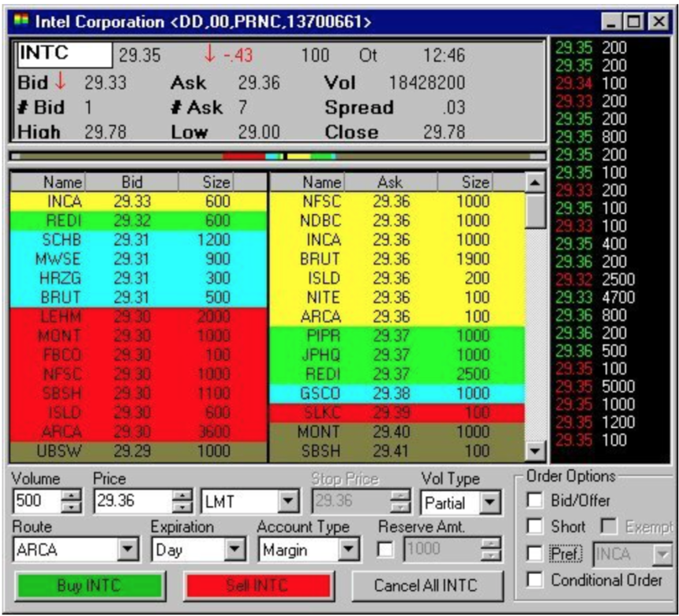Check the Conditional Order option
The height and width of the screenshot is (616, 679).
[535, 580]
